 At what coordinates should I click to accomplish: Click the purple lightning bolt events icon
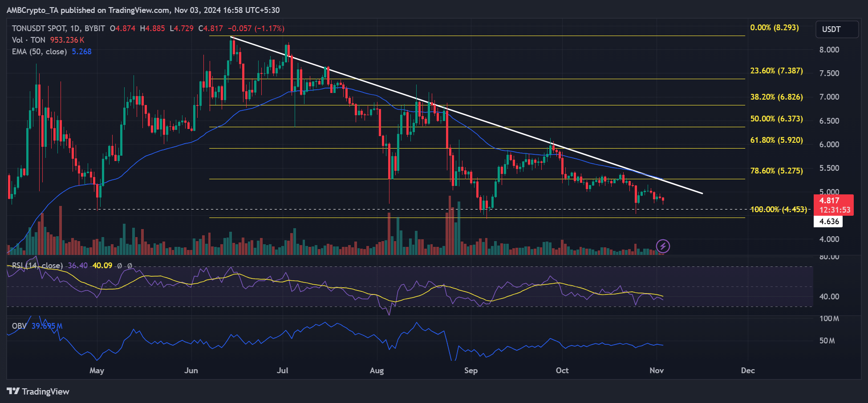663,246
